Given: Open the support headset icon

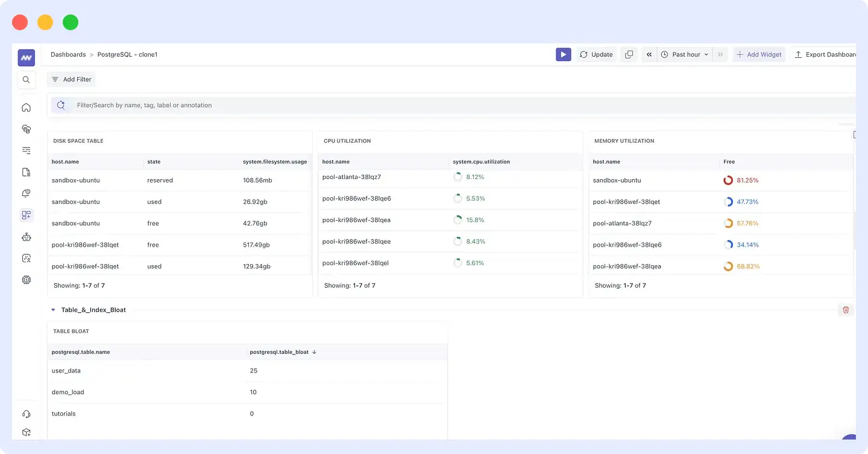Looking at the screenshot, I should click(x=26, y=414).
